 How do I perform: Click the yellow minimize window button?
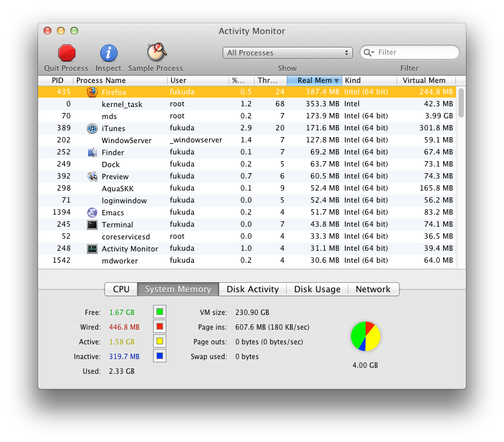[x=61, y=31]
